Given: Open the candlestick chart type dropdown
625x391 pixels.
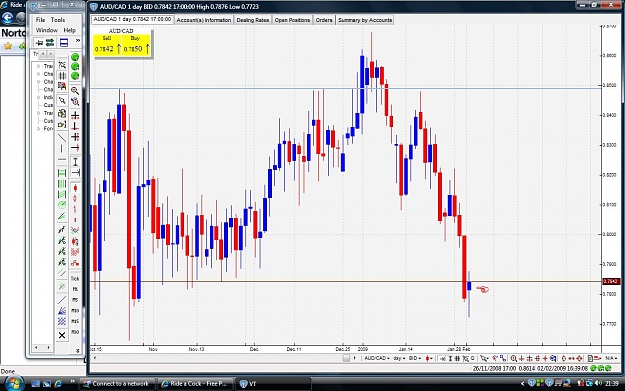Looking at the screenshot, I should [429, 358].
